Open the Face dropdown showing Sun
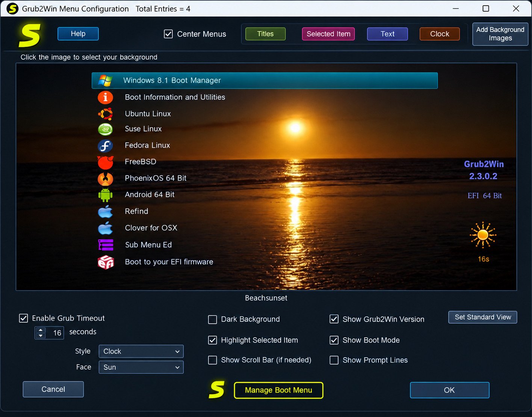Viewport: 532px width, 417px height. (x=141, y=367)
